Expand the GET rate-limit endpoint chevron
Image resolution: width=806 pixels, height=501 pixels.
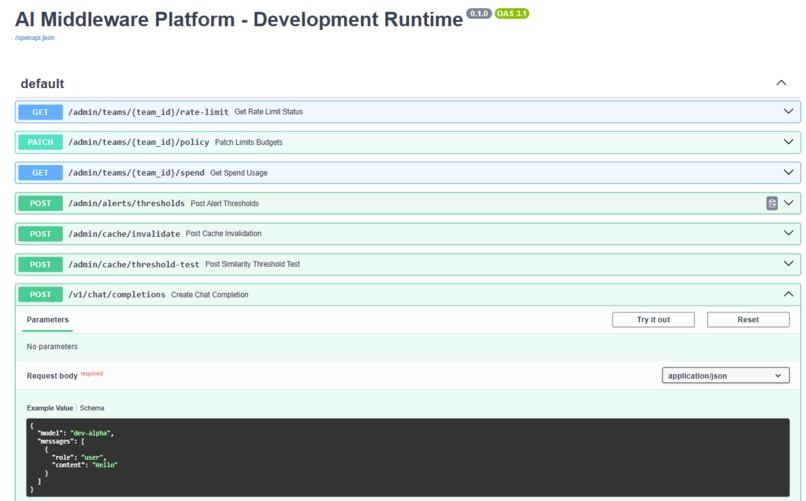[x=788, y=112]
